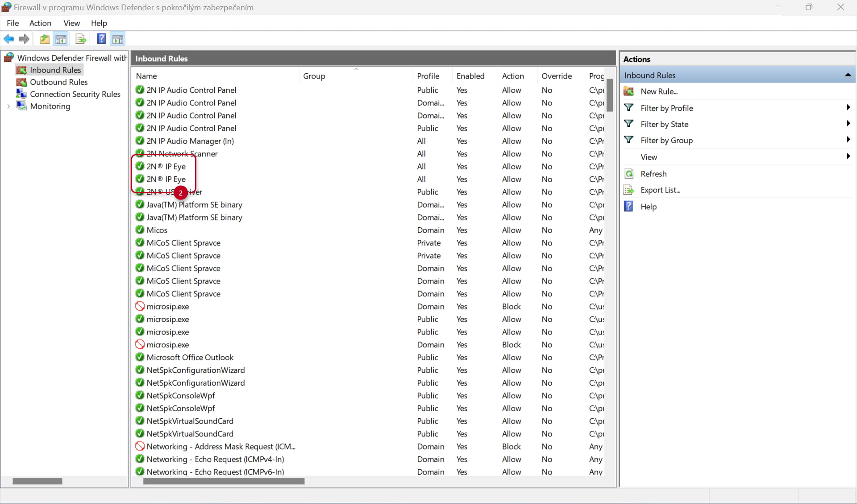The width and height of the screenshot is (857, 504).
Task: Click the firewall app icon in the title bar
Action: [x=6, y=7]
